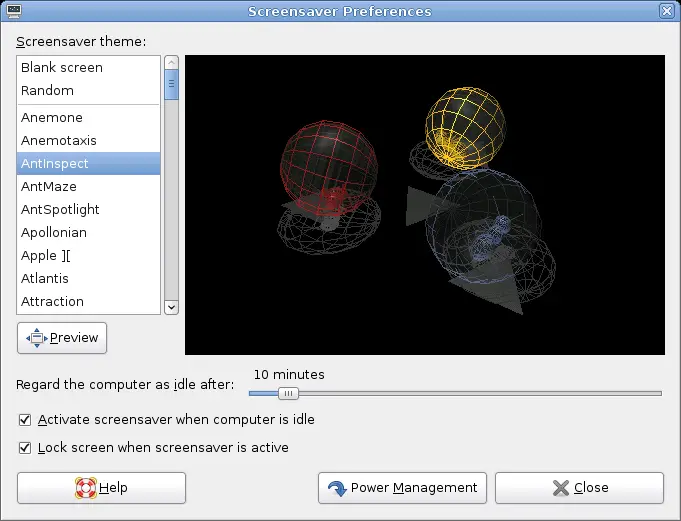Close the Screensaver Preferences window via title bar
This screenshot has width=681, height=521.
tap(667, 11)
